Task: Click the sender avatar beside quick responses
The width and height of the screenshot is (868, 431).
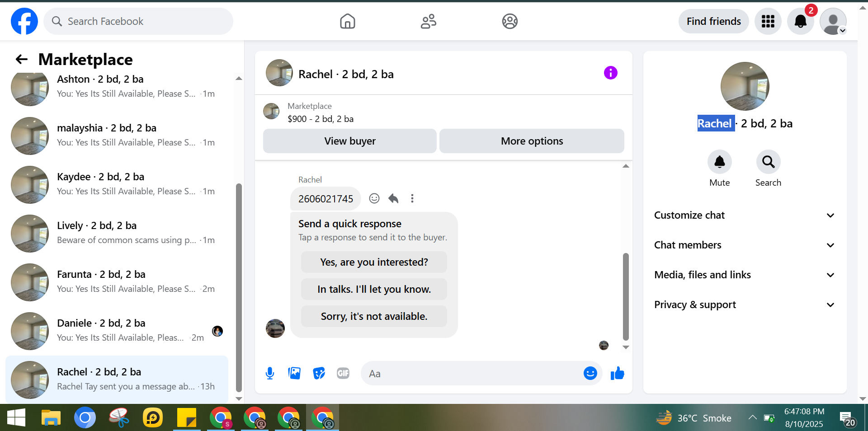Action: (x=275, y=328)
